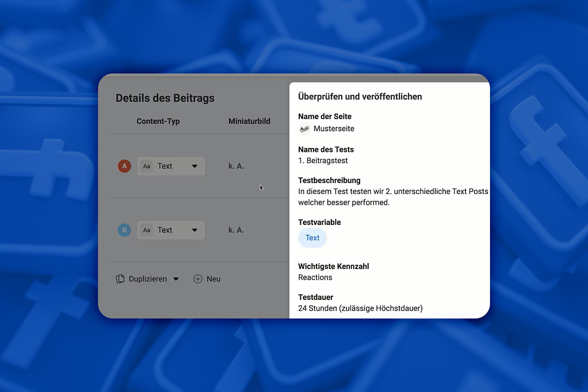Click the Testbeschreibung label
588x392 pixels.
click(329, 180)
